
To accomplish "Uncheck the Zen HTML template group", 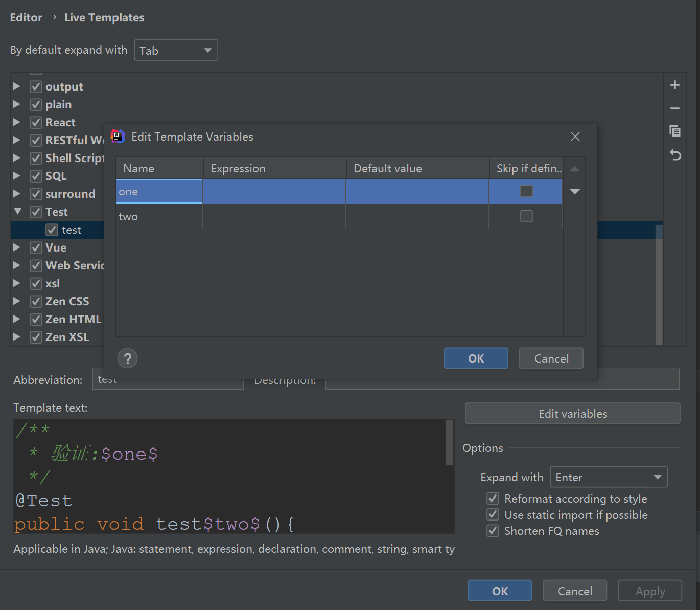I will point(36,319).
